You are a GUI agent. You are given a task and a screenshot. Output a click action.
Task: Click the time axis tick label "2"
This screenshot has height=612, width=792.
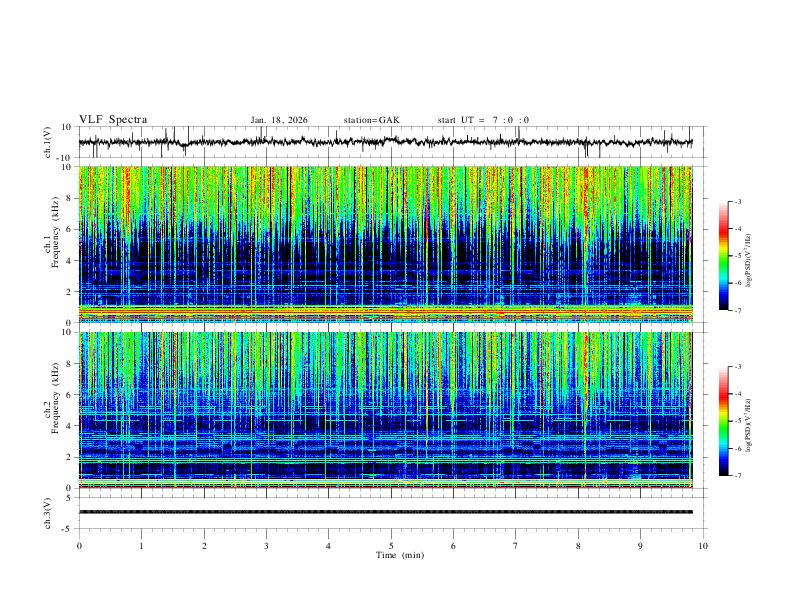pyautogui.click(x=204, y=546)
